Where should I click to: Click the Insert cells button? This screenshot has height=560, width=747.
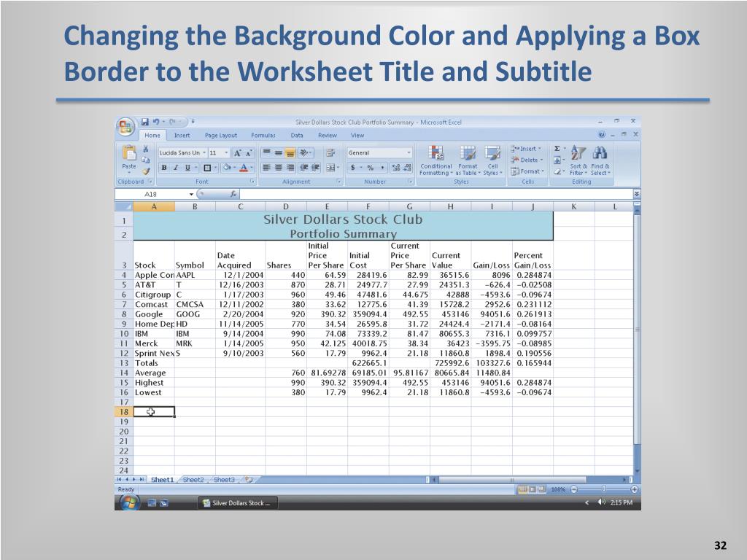[526, 149]
